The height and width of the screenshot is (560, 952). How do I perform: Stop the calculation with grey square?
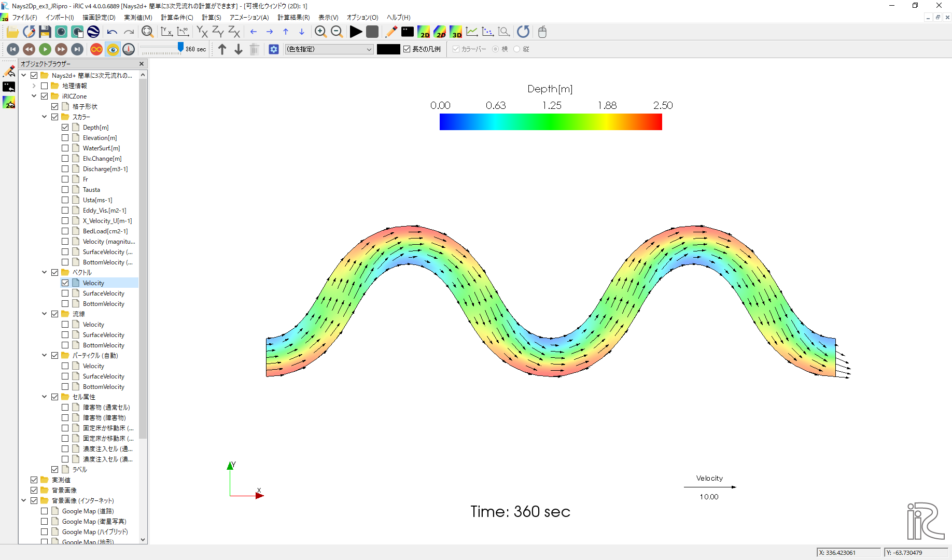click(x=372, y=32)
